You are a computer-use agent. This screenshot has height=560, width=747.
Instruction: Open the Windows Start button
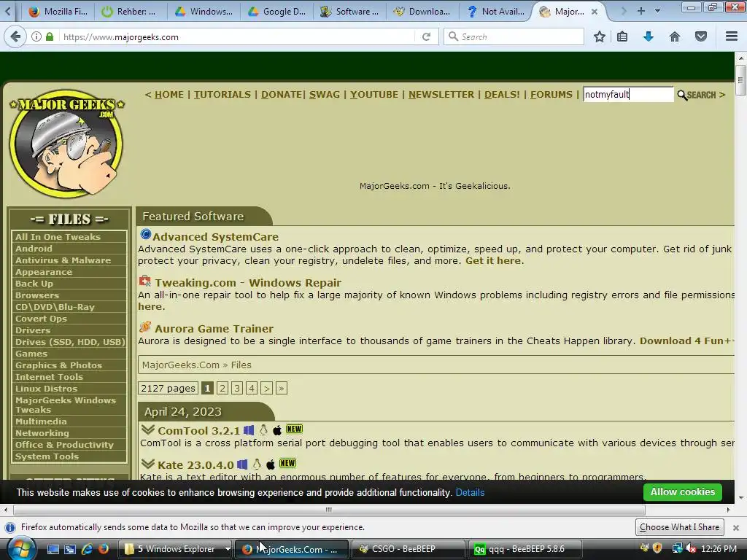click(x=20, y=549)
